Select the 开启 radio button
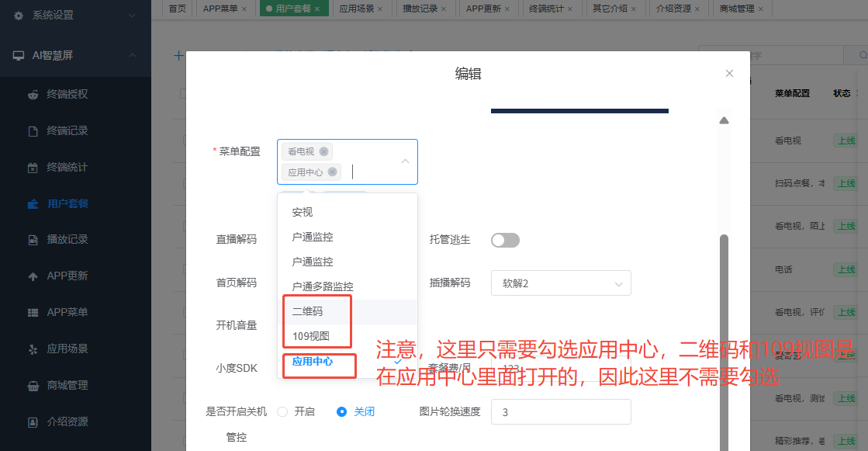The height and width of the screenshot is (451, 868). (x=282, y=411)
